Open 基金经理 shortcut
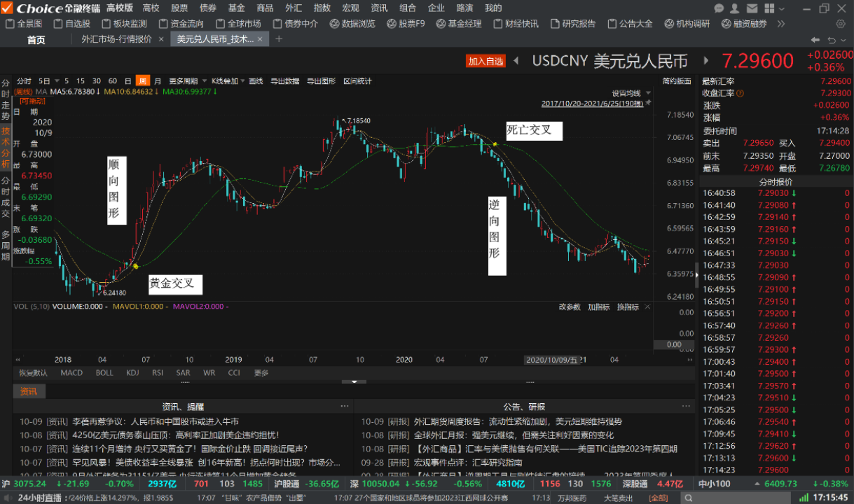This screenshot has width=854, height=504. [459, 24]
